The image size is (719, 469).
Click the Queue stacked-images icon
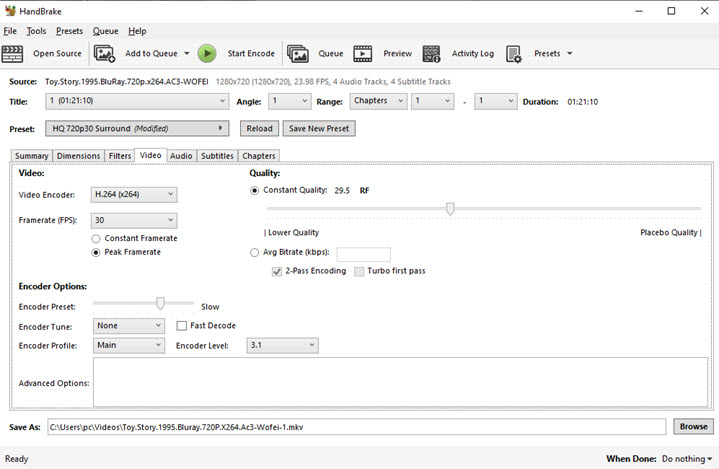[298, 54]
